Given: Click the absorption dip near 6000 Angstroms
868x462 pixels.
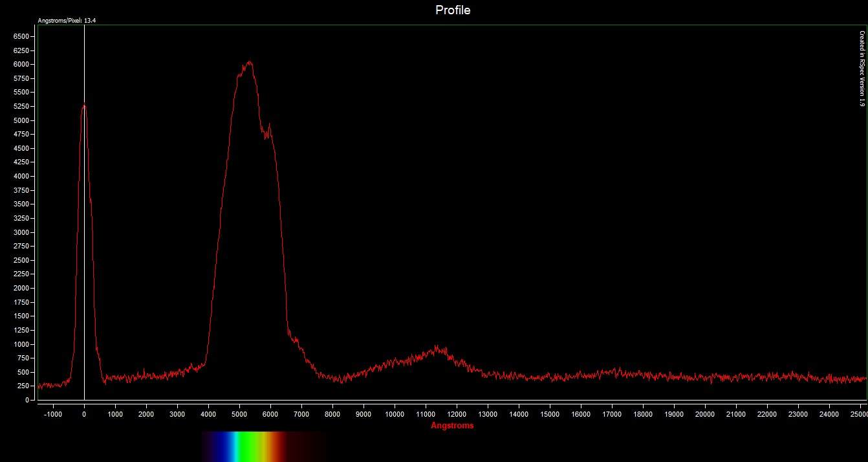Looking at the screenshot, I should coord(265,134).
